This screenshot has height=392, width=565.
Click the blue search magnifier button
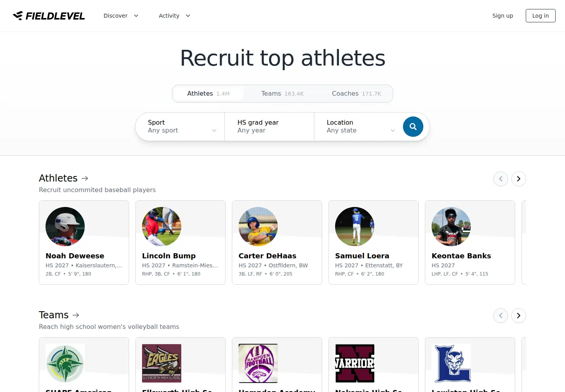413,127
